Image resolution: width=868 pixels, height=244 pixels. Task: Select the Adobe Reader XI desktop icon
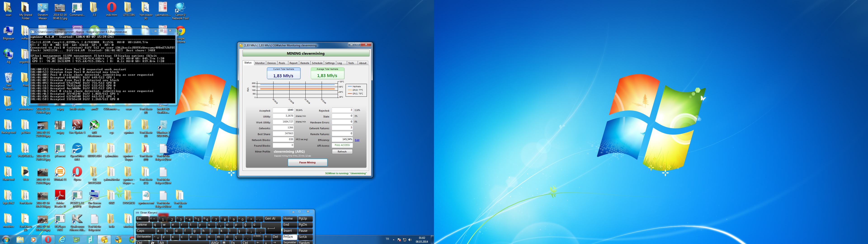[60, 199]
